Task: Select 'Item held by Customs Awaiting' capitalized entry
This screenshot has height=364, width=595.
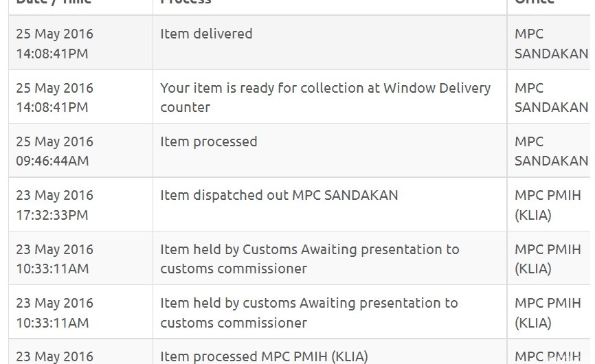Action: click(310, 259)
